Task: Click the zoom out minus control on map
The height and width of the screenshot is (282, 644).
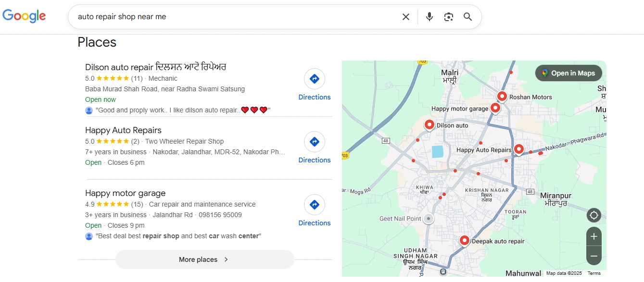Action: pos(593,256)
